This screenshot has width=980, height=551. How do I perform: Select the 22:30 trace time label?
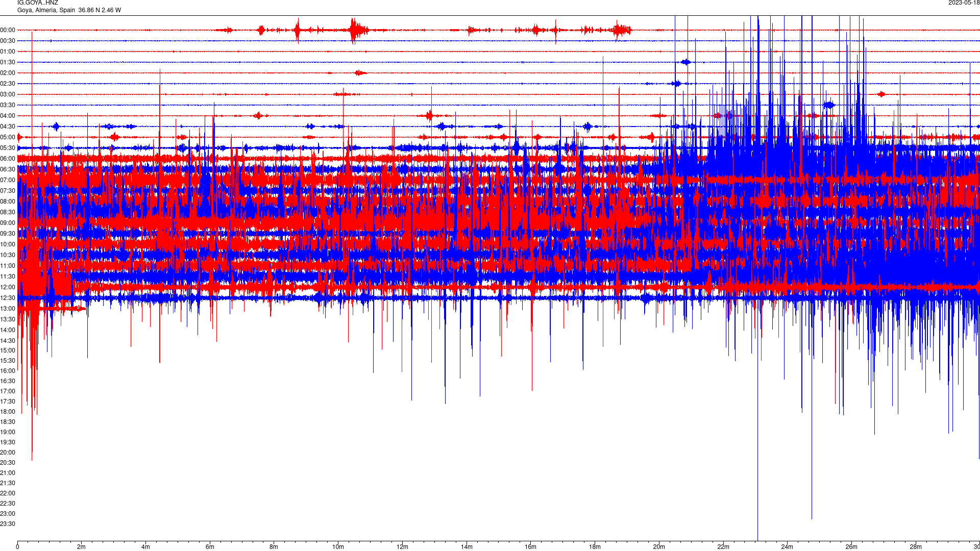coord(8,504)
